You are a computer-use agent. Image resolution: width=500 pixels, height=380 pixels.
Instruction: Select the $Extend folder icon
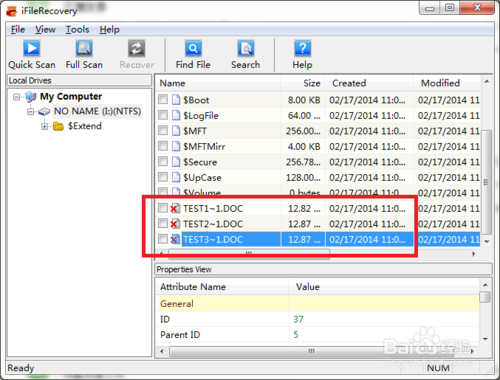click(x=58, y=126)
